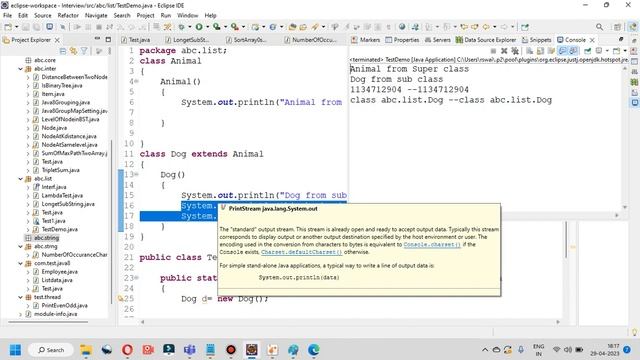Collapse the test.thread package

pyautogui.click(x=20, y=297)
